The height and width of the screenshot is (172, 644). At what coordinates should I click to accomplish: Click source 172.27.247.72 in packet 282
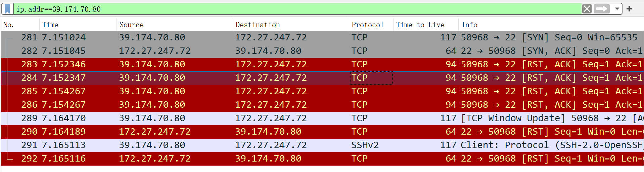click(155, 51)
